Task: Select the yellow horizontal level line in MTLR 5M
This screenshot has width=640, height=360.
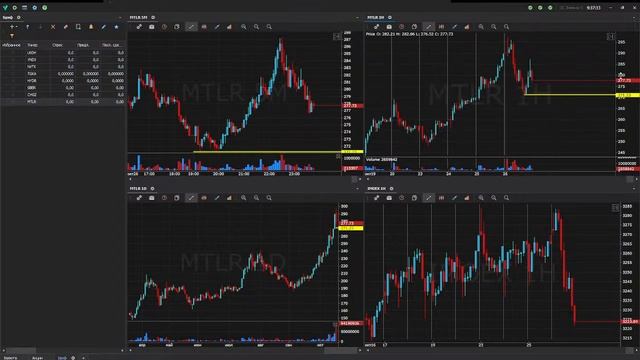Action: (267, 152)
